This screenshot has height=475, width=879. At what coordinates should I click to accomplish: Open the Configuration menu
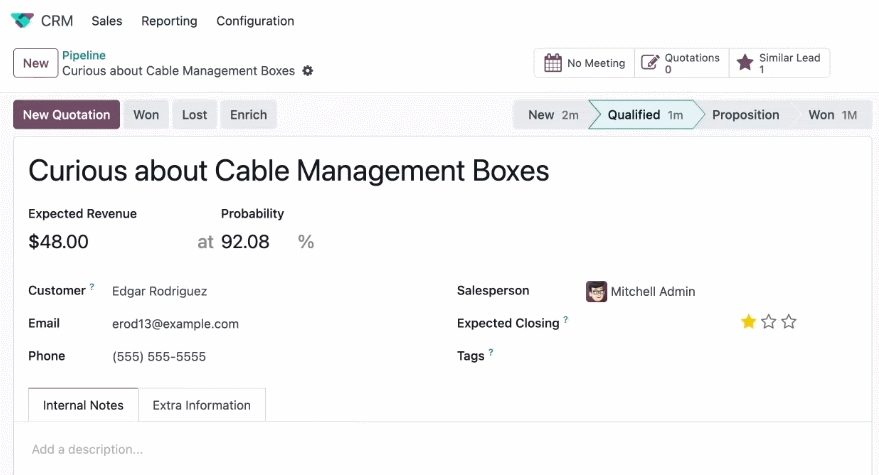(x=255, y=21)
